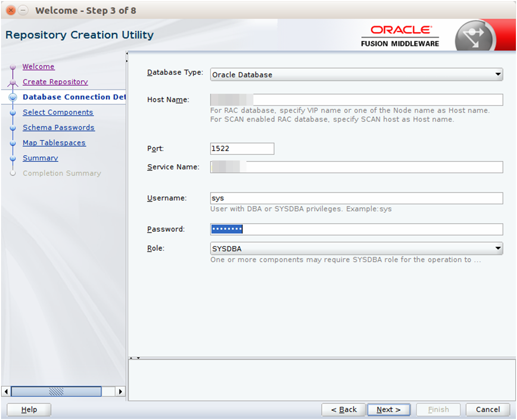This screenshot has width=517, height=420.
Task: Click the 'Database Type:' label
Action: pyautogui.click(x=175, y=72)
